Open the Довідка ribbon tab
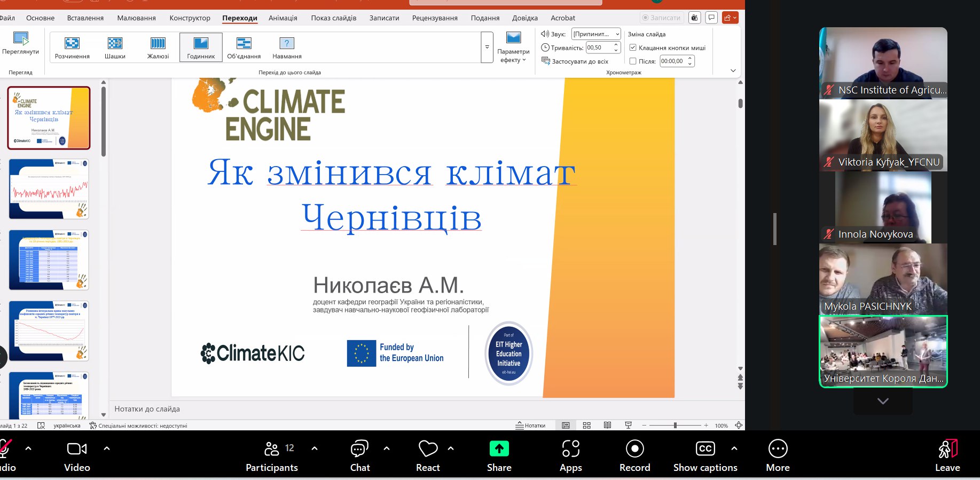This screenshot has width=980, height=480. 525,18
